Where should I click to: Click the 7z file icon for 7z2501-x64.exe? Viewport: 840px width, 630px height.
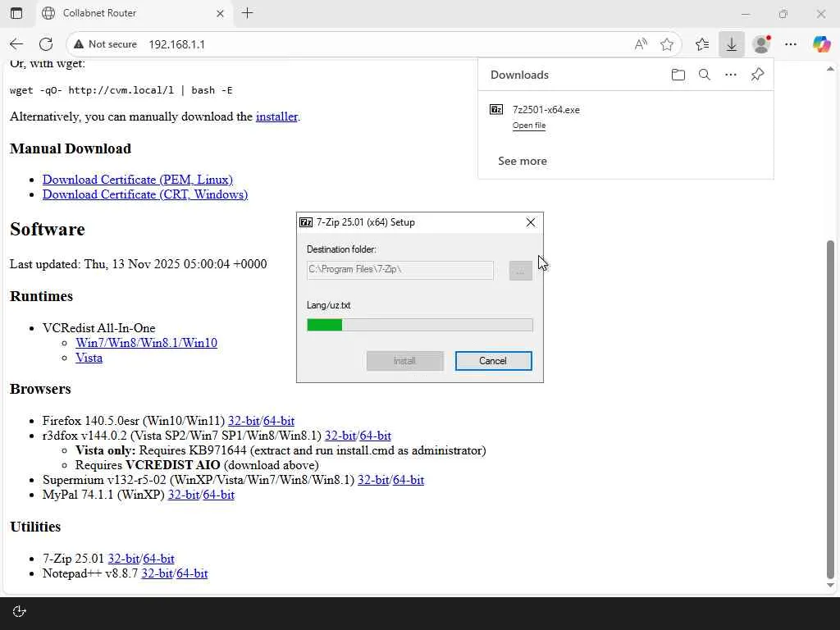coord(496,110)
